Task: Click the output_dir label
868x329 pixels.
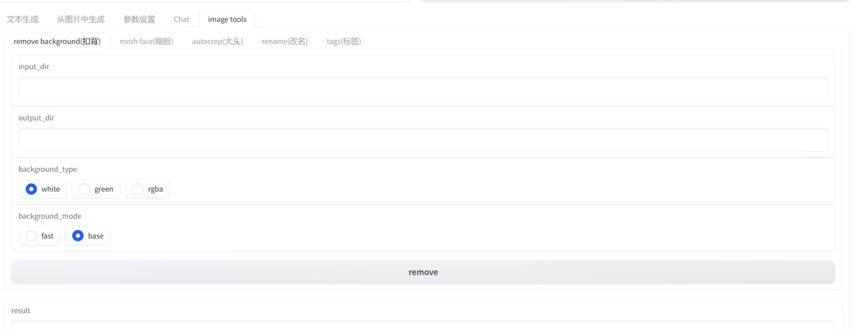Action: pos(37,118)
